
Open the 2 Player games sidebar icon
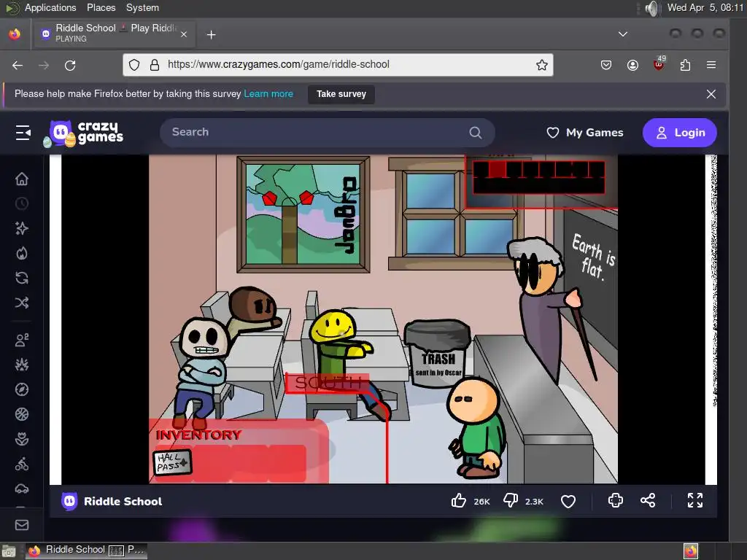click(x=22, y=340)
